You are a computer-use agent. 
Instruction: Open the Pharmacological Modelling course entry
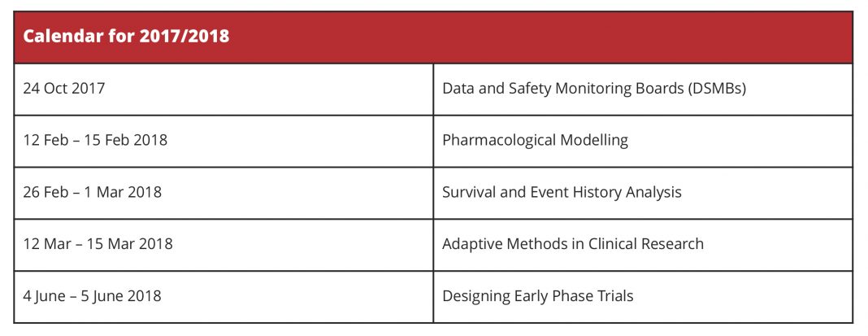(536, 140)
